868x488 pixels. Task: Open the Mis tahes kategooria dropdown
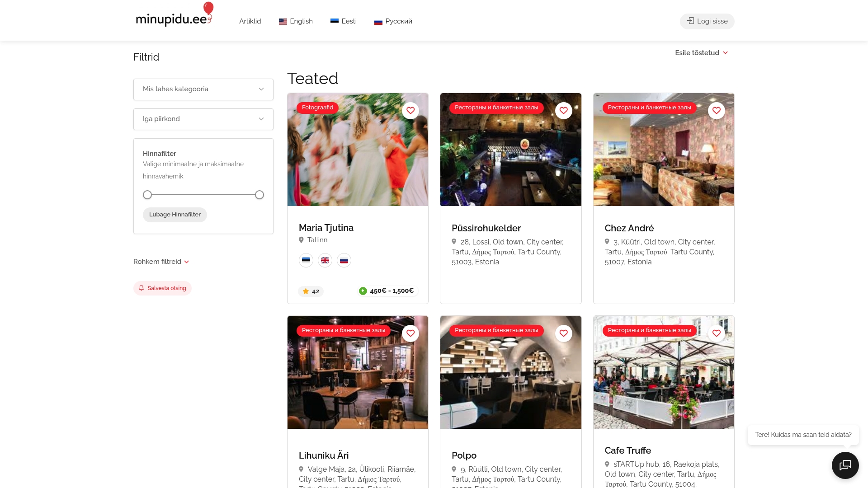pos(203,89)
